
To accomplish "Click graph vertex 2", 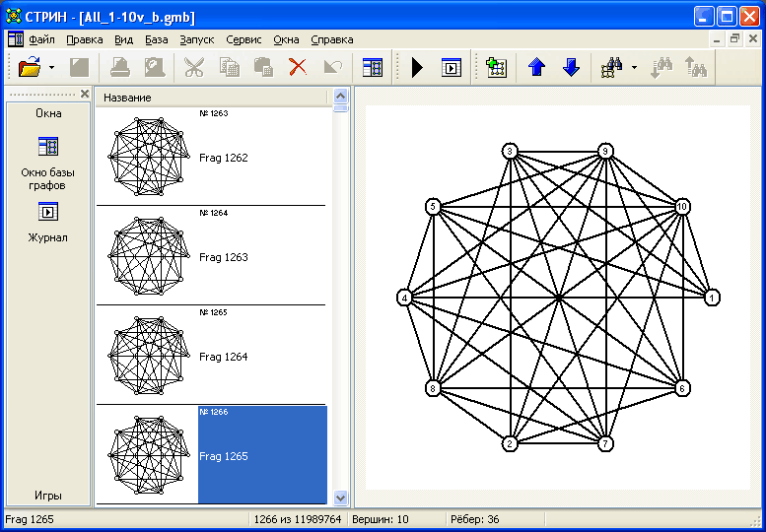I will (510, 444).
